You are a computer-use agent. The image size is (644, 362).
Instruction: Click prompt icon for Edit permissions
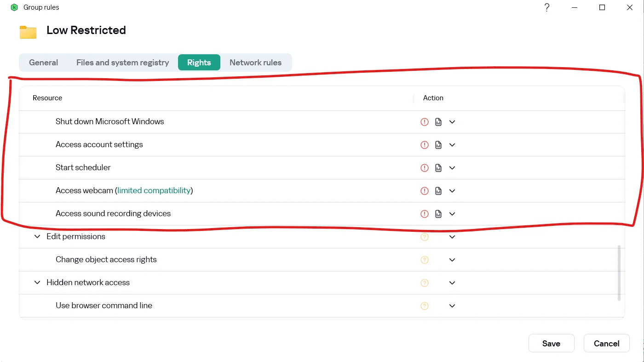pos(425,237)
